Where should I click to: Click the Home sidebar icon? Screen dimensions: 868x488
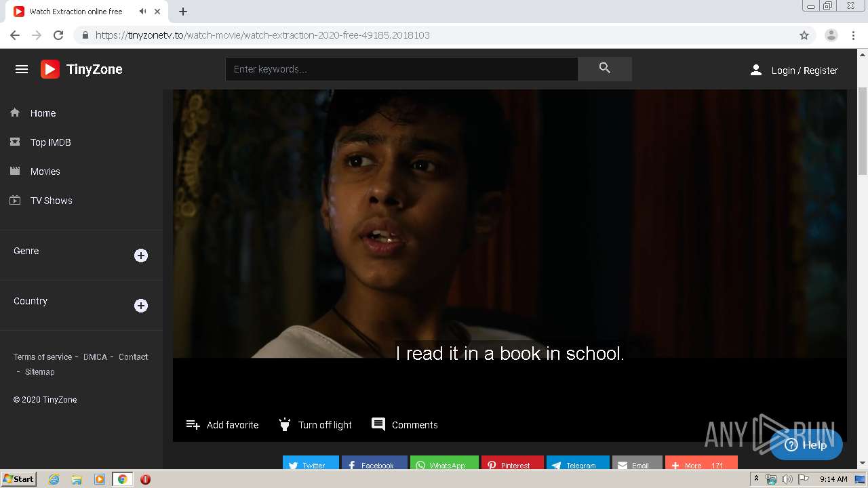15,113
